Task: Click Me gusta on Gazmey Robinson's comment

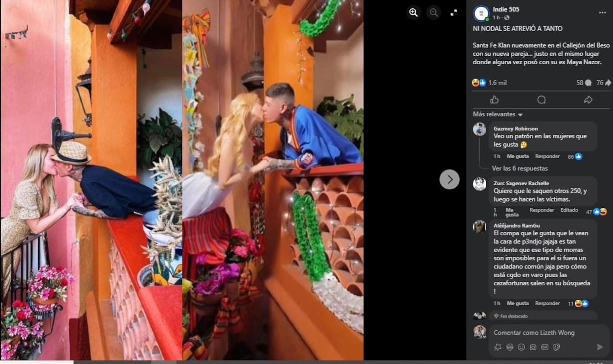Action: [x=518, y=156]
